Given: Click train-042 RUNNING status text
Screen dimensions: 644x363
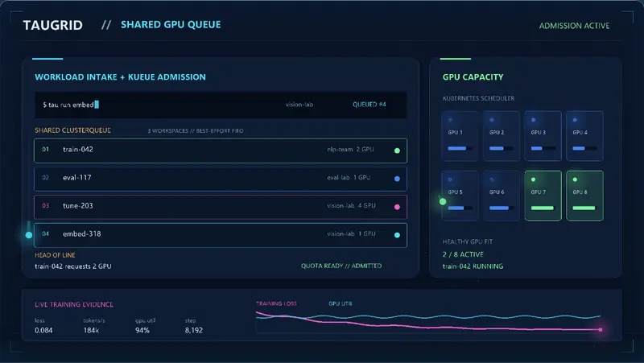Looking at the screenshot, I should click(473, 266).
